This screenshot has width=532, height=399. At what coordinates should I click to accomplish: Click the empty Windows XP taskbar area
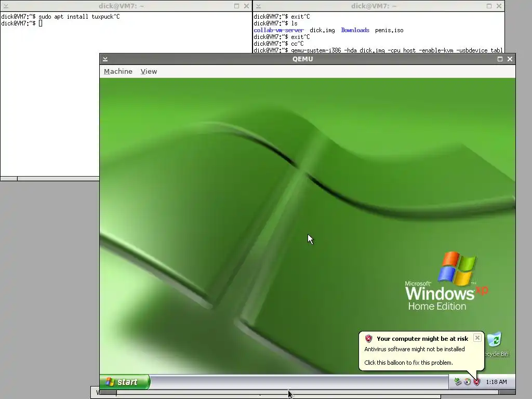[x=299, y=382]
